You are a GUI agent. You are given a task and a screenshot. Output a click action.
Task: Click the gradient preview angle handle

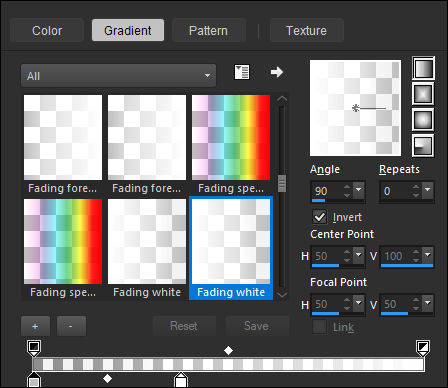point(356,108)
